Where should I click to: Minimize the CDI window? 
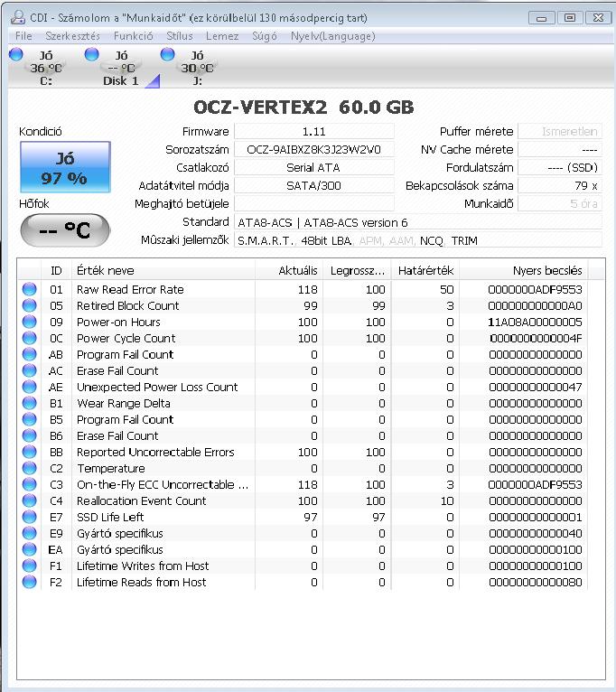point(541,18)
